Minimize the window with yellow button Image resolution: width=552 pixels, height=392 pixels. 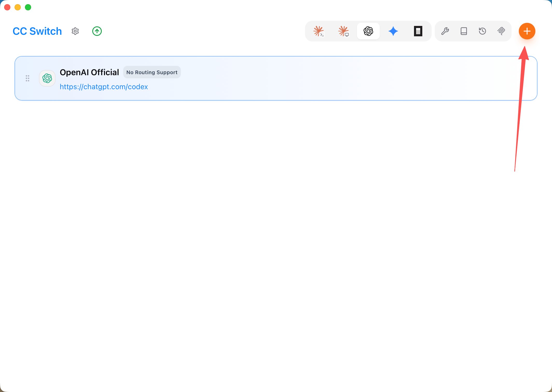tap(18, 7)
